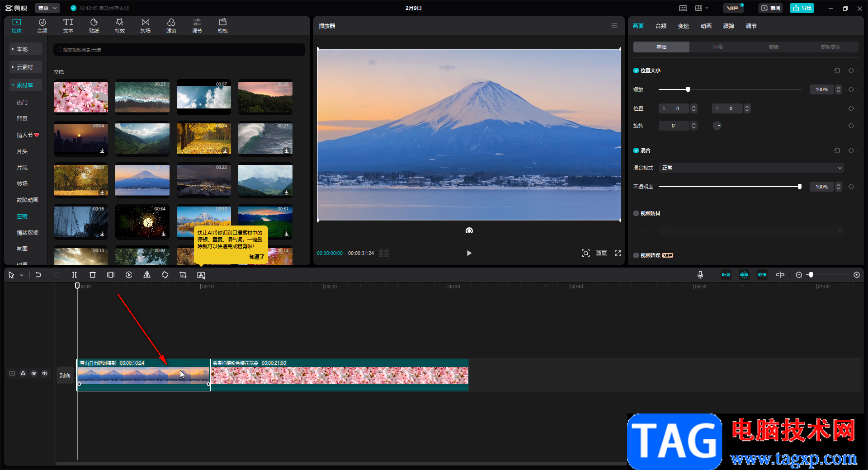Uncheck the 位置大小 checkbox
The image size is (868, 470).
point(636,70)
